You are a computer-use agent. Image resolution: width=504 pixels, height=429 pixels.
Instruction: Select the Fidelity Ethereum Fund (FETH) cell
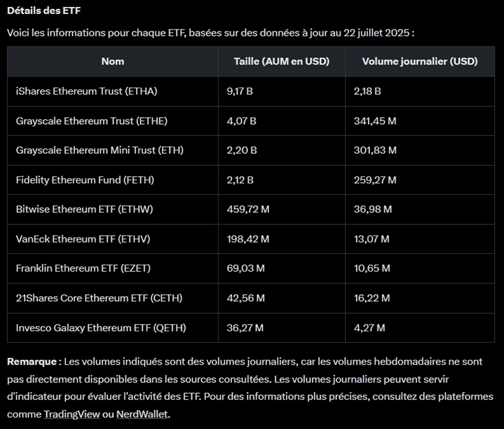[x=84, y=180]
